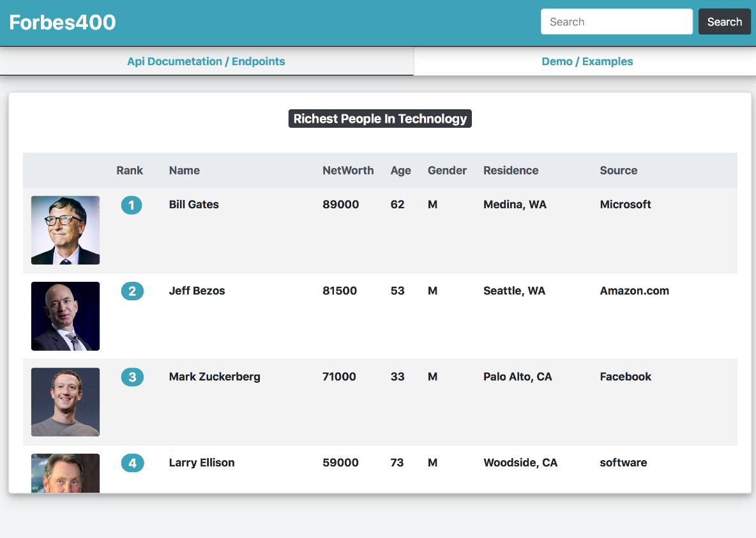Click gender M in Bill Gates row
Screen dimensions: 756x538
coord(432,204)
